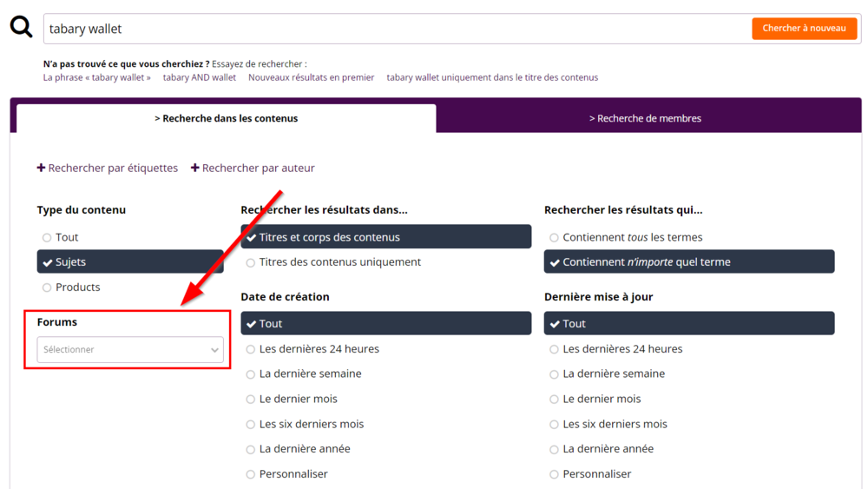
Task: Click plus icon for Rechercher par auteur
Action: (x=195, y=168)
